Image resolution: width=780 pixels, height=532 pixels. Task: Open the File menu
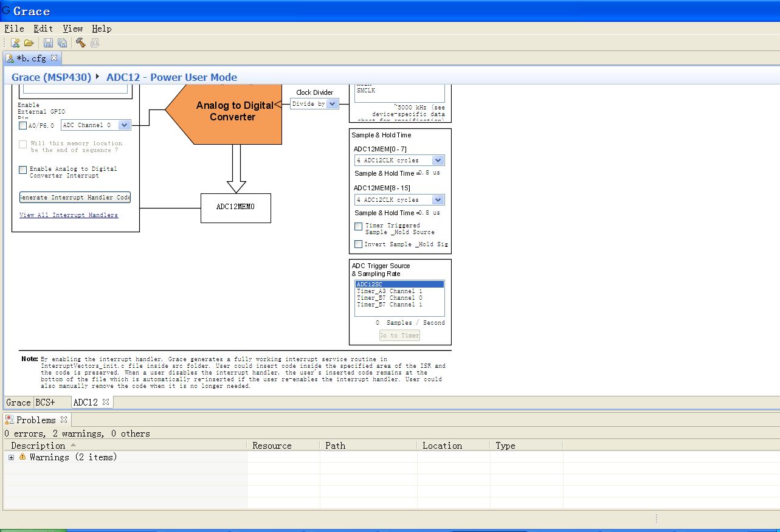pyautogui.click(x=14, y=29)
